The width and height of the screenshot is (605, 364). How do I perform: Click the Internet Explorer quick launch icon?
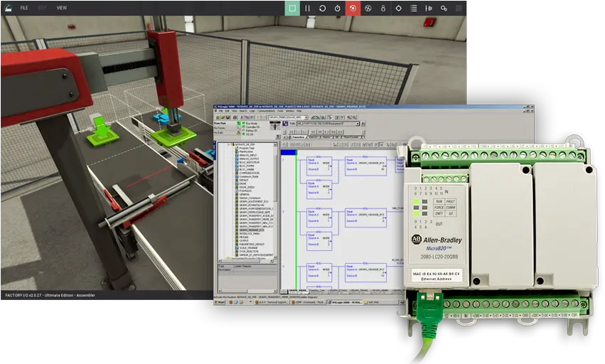[236, 302]
